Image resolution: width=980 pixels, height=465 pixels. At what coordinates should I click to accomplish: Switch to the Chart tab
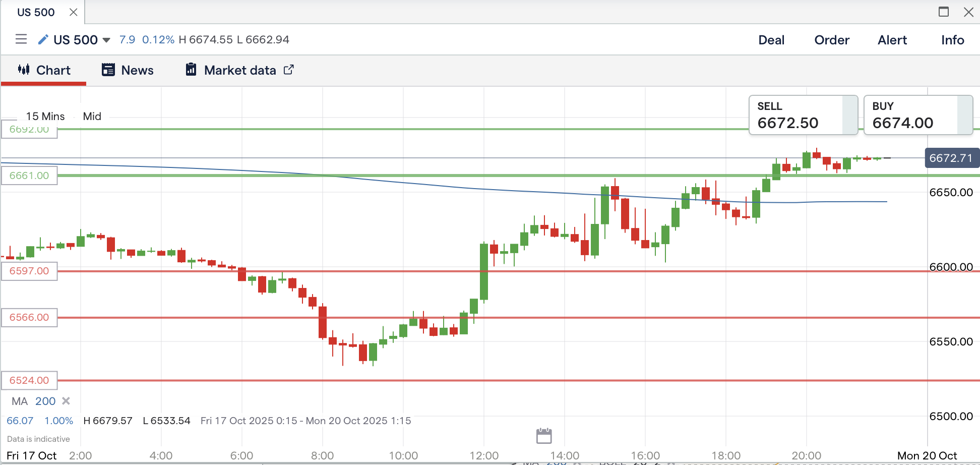pos(44,70)
